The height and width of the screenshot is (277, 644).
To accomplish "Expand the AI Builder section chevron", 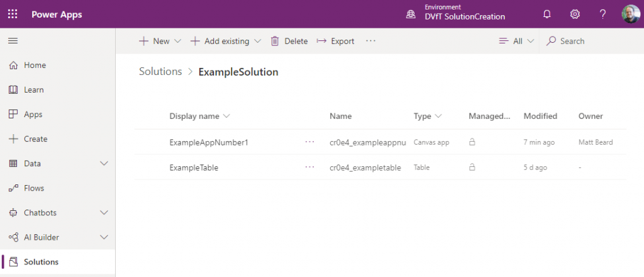I will pyautogui.click(x=104, y=237).
